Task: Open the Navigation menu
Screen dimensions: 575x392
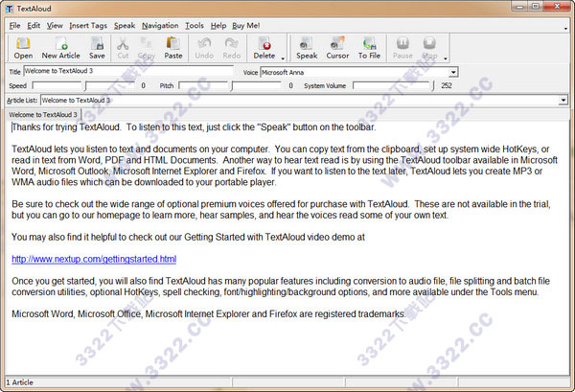Action: [160, 25]
